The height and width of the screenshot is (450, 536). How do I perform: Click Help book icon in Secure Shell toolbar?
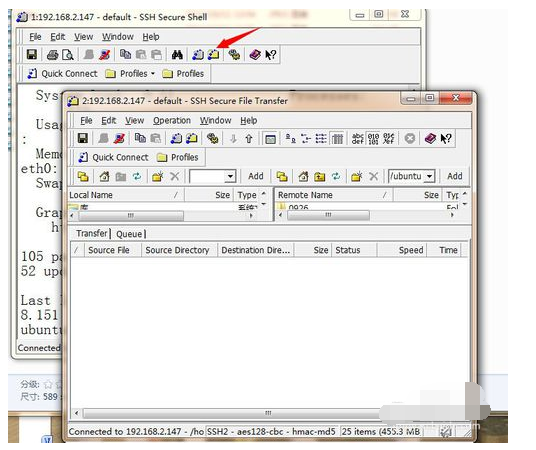click(255, 55)
